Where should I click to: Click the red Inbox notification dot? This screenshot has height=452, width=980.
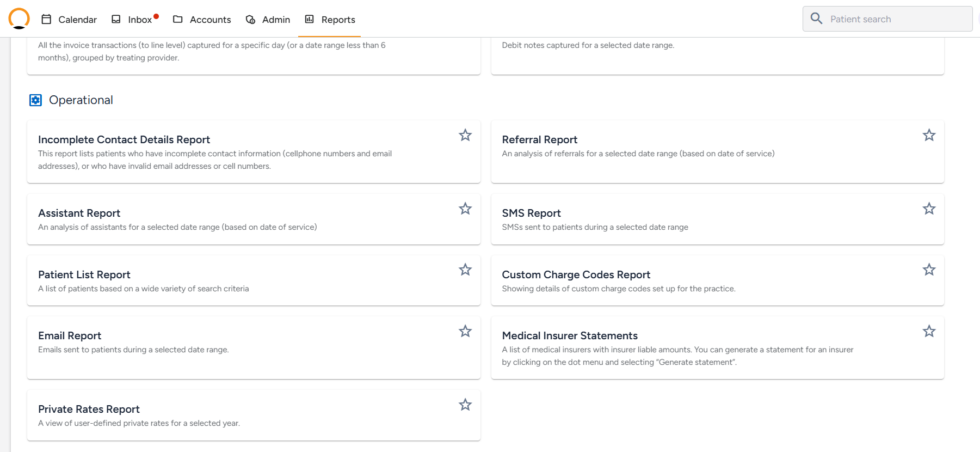click(156, 16)
